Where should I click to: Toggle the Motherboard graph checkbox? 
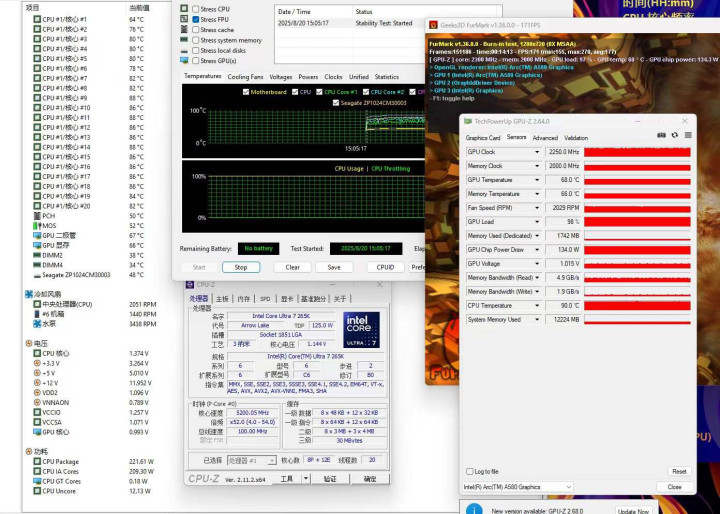point(246,92)
